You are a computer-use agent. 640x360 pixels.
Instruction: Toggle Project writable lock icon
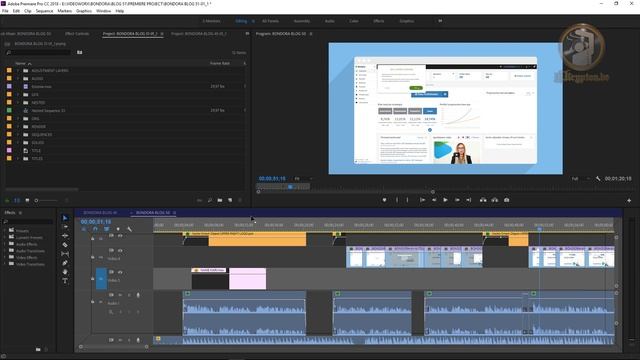(x=7, y=200)
